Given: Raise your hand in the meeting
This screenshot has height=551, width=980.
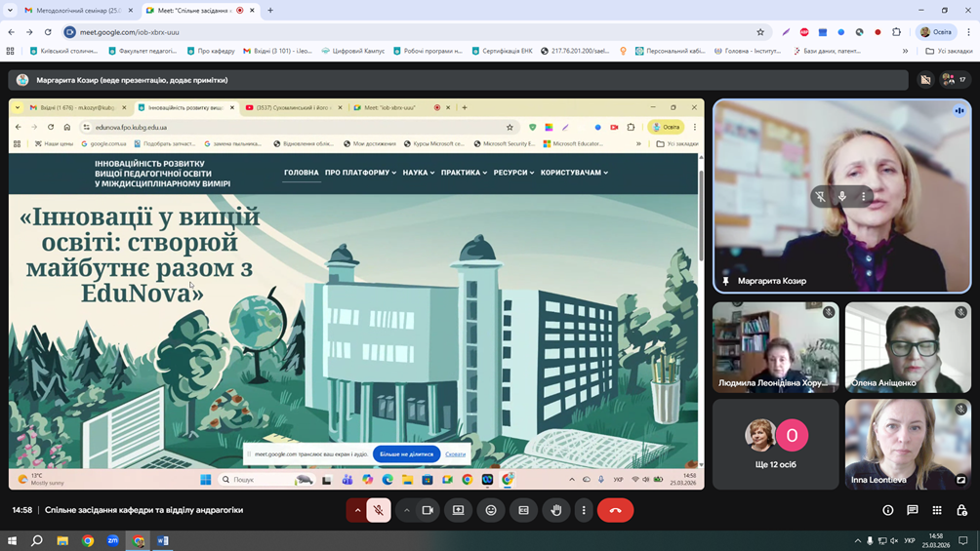Looking at the screenshot, I should 556,510.
